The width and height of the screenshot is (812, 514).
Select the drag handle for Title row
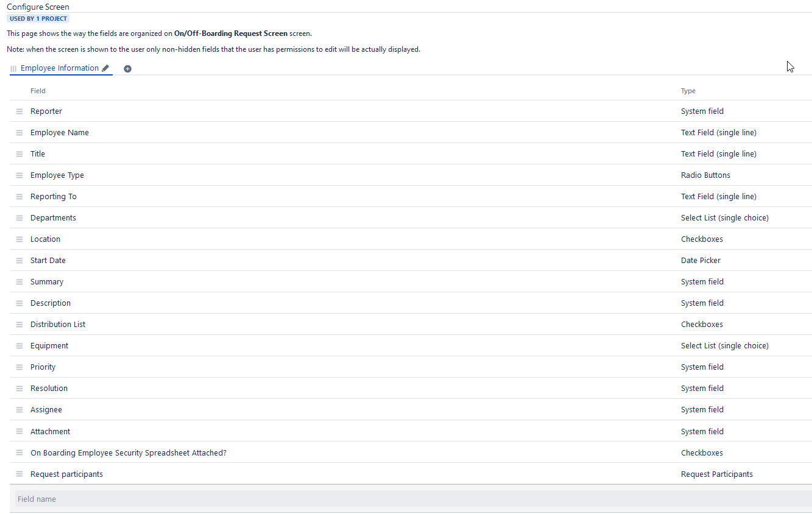[x=19, y=154]
